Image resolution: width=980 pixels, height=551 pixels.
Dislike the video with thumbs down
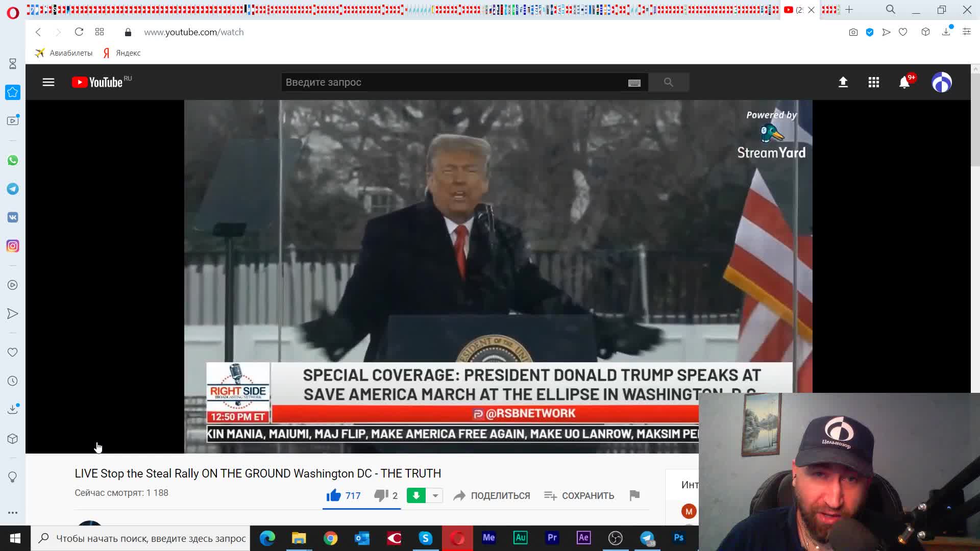coord(381,495)
